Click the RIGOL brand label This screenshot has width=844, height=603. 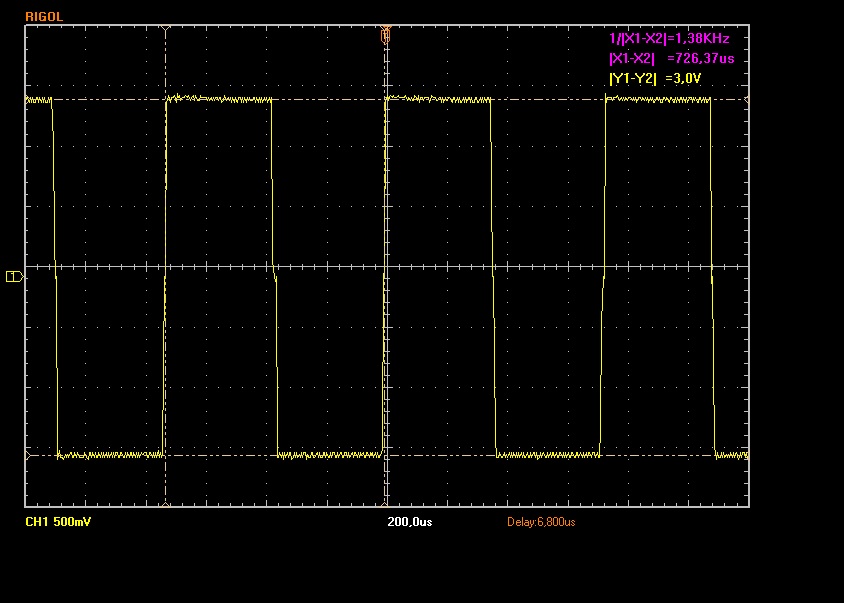(44, 17)
